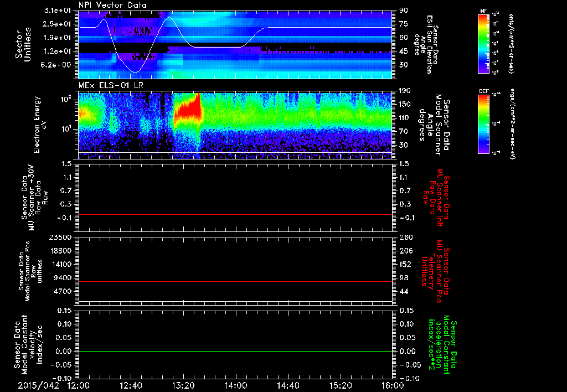Click the cnts/(cm**2-sr-sec) units label
This screenshot has width=567, height=392.
[x=511, y=43]
